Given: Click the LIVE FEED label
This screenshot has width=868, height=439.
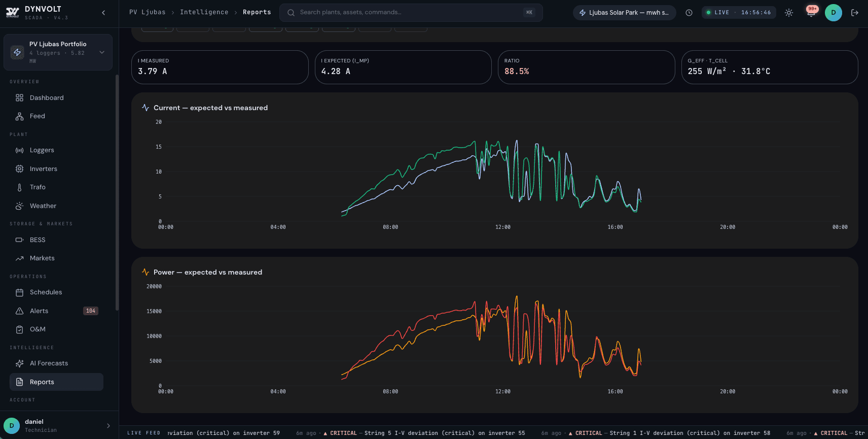Looking at the screenshot, I should click(144, 433).
